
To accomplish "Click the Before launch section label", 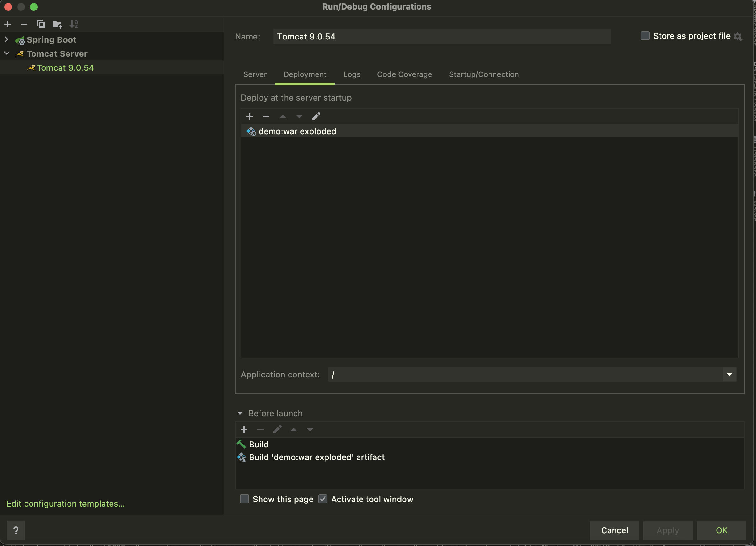I will (x=275, y=413).
